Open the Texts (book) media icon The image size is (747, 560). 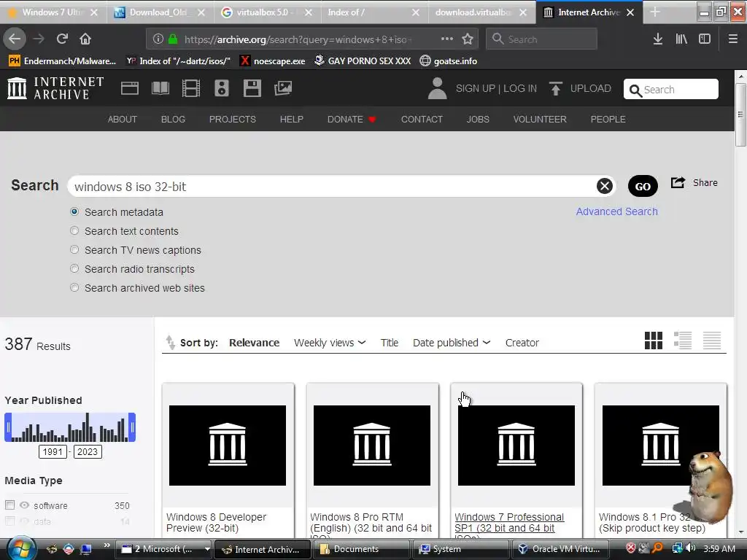pos(160,88)
